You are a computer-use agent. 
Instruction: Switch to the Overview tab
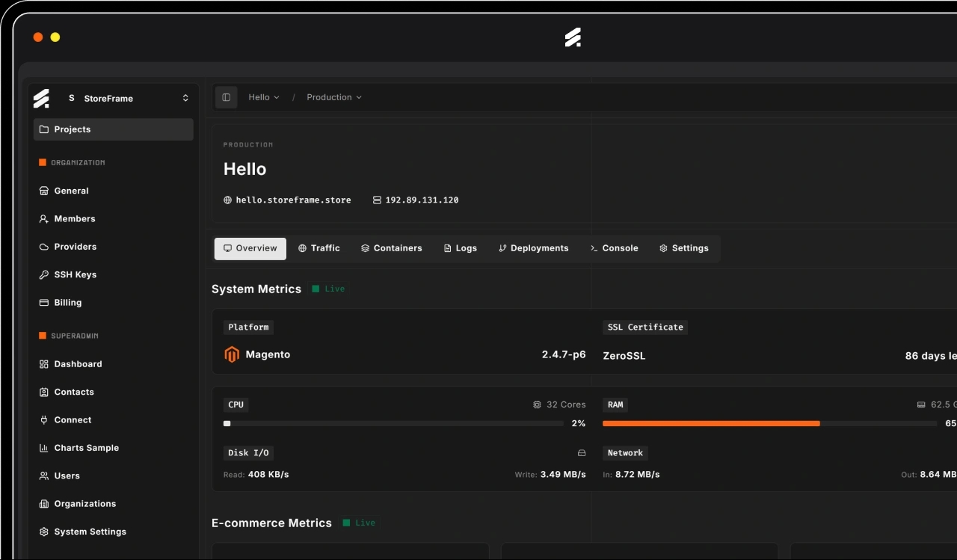point(250,248)
